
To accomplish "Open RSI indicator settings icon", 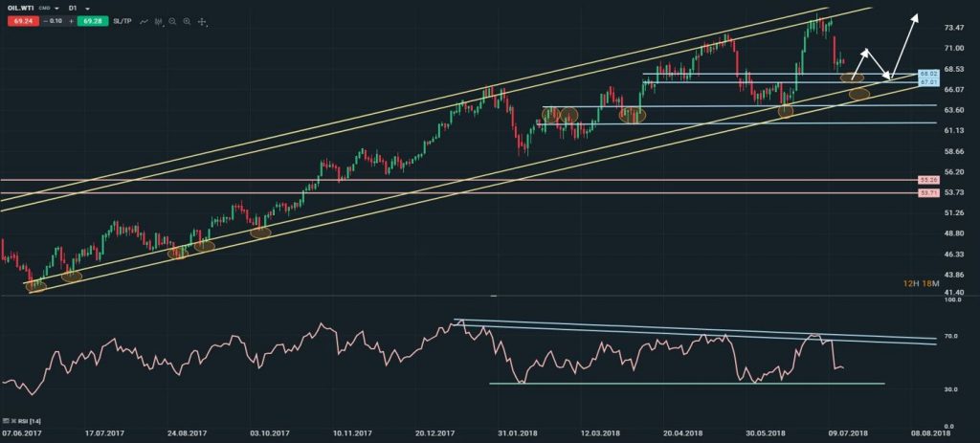I will 8,421.
